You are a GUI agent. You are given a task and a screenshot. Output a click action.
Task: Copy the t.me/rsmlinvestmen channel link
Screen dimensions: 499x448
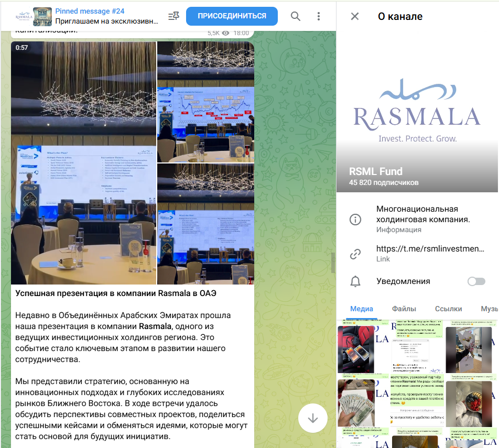coord(430,249)
